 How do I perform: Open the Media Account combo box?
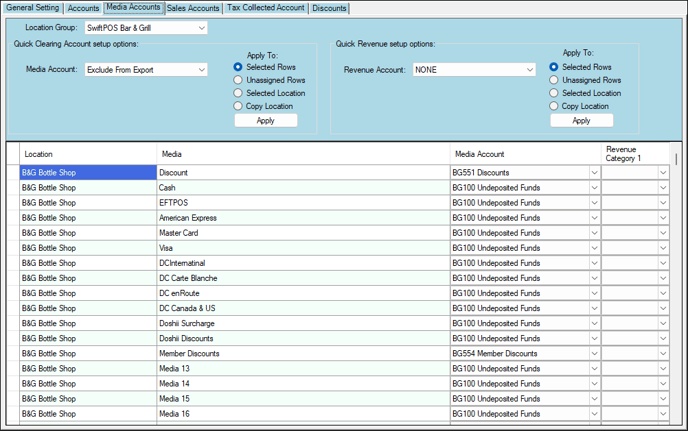[201, 70]
